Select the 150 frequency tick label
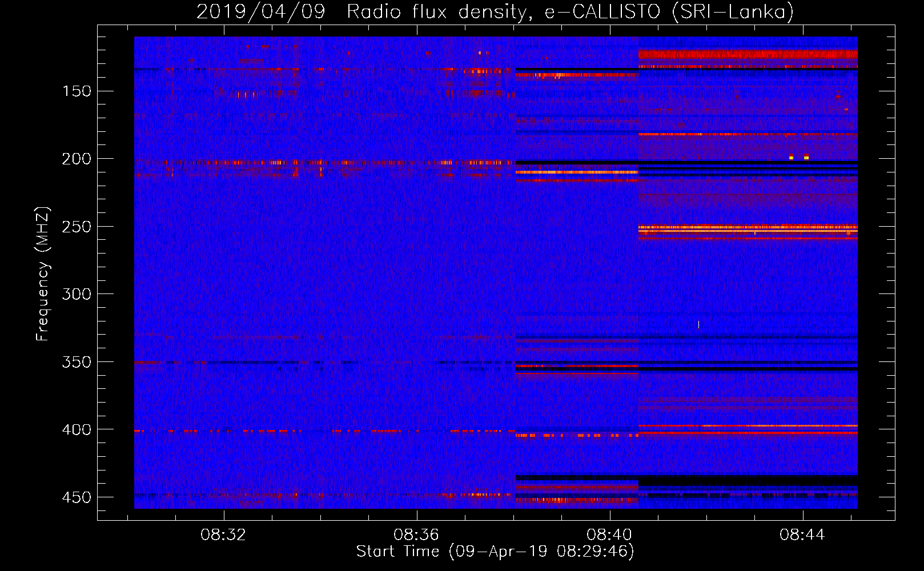This screenshot has height=571, width=924. pyautogui.click(x=77, y=91)
